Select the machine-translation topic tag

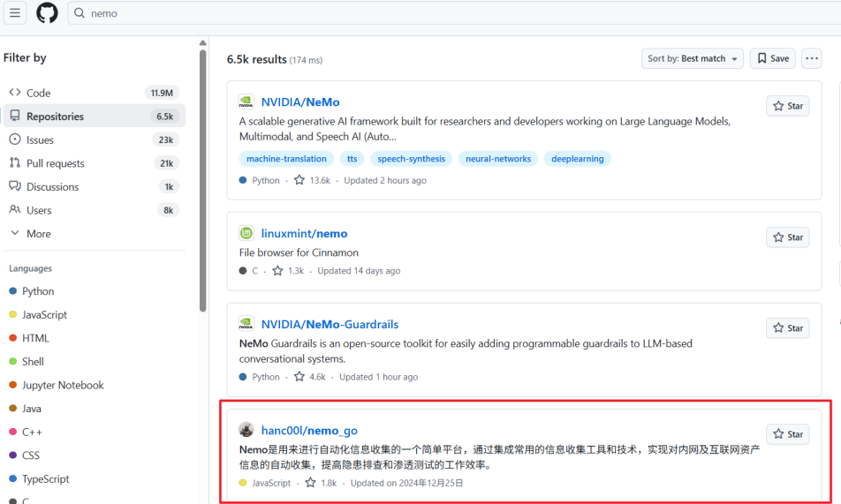[286, 159]
